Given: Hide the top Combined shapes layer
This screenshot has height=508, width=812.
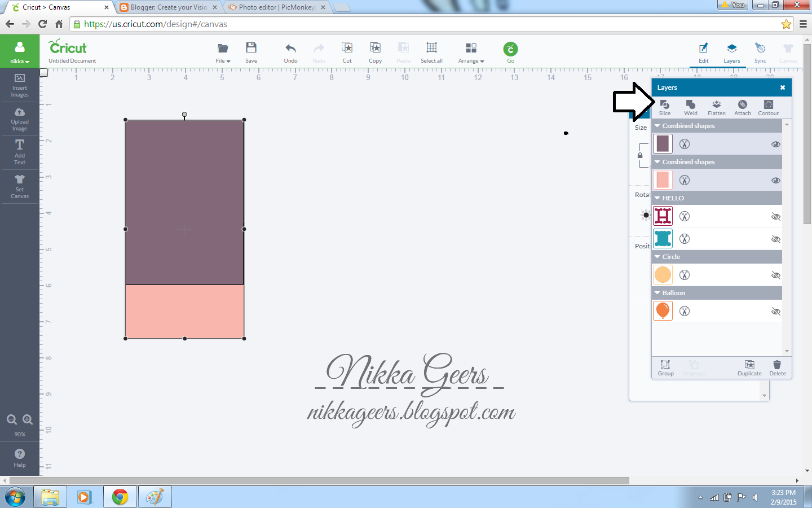Looking at the screenshot, I should tap(776, 144).
